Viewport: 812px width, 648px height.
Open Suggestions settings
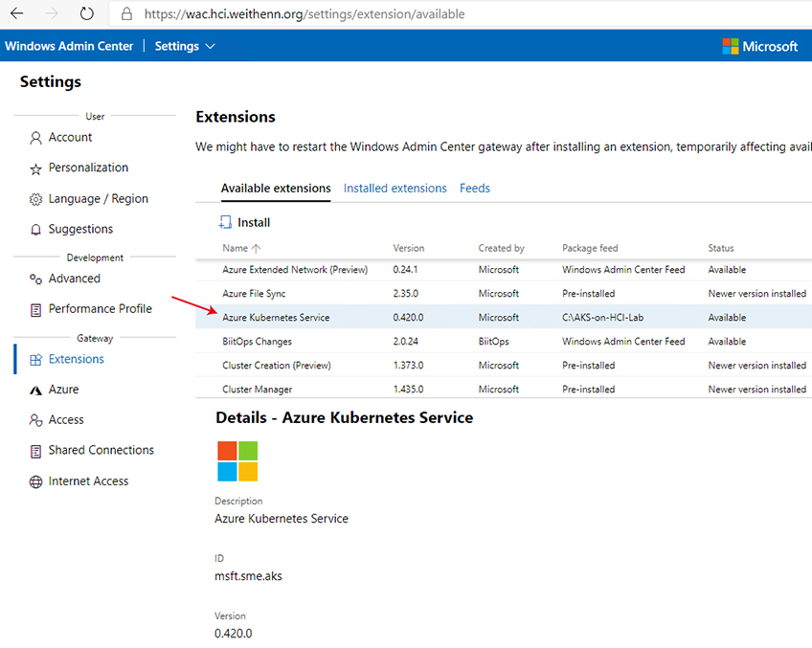point(80,229)
